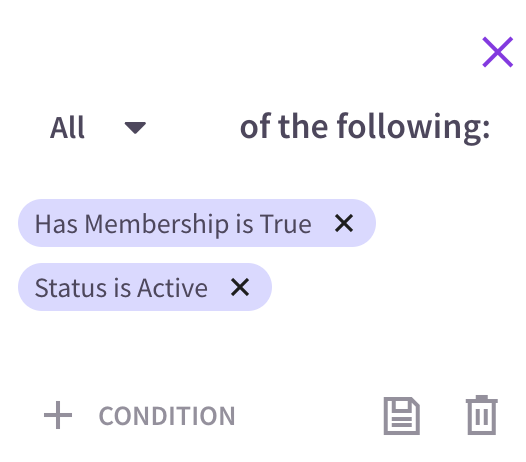Dismiss the conditions panel via top-right X
This screenshot has height=462, width=526.
click(497, 52)
